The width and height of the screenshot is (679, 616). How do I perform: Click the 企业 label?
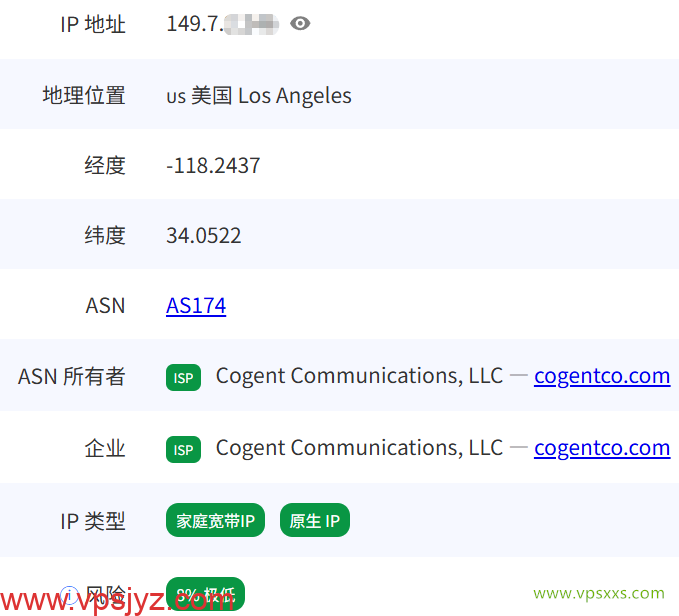click(105, 448)
